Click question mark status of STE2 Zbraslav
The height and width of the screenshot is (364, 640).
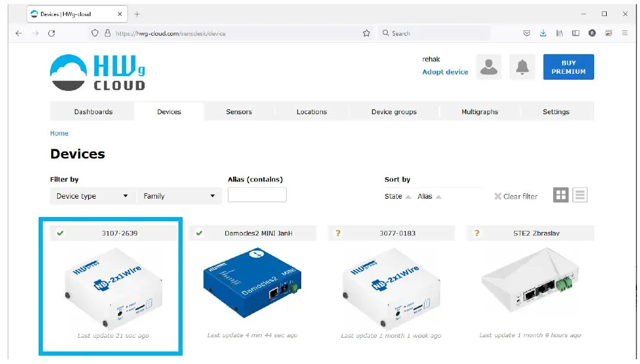coord(477,233)
